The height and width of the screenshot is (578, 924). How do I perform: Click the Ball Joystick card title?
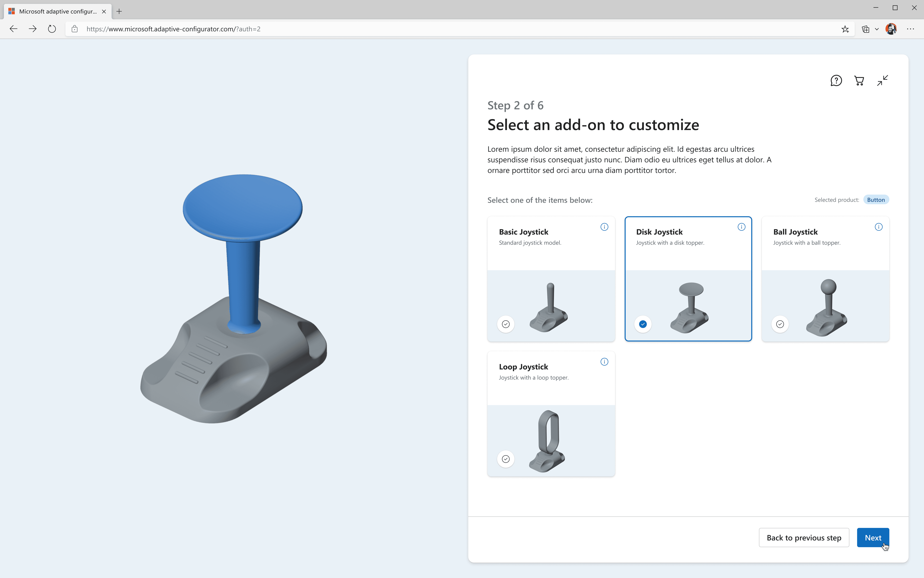pos(795,232)
